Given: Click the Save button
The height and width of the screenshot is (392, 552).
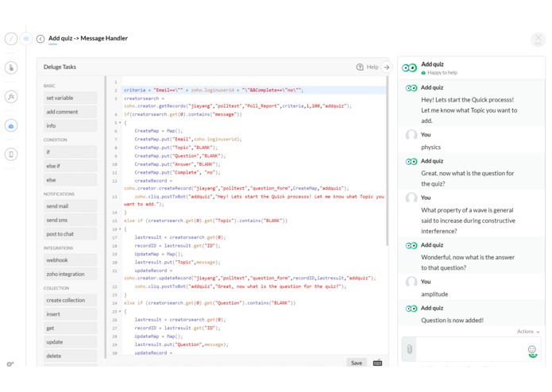Looking at the screenshot, I should click(x=357, y=363).
